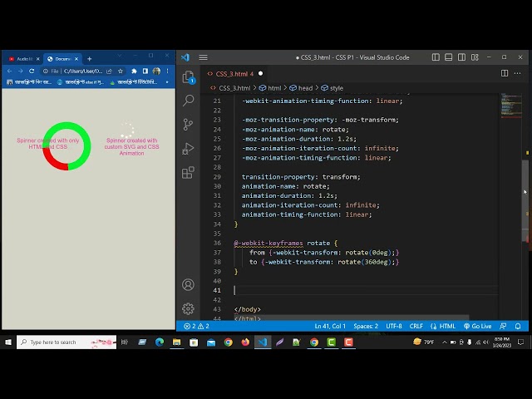Open the Manage gear icon
Image resolution: width=532 pixels, height=399 pixels.
pos(189,308)
